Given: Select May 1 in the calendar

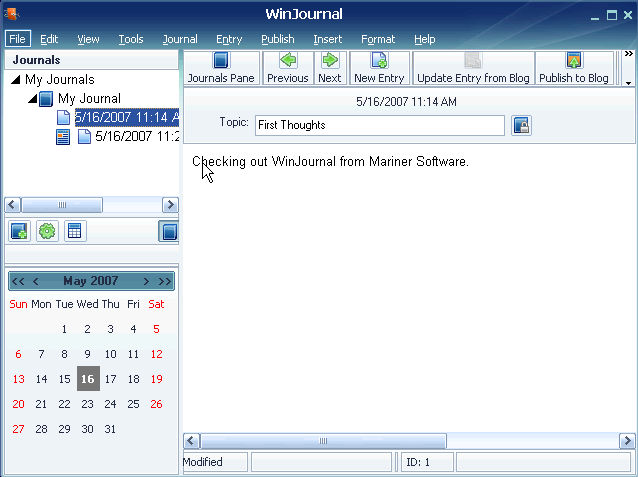Looking at the screenshot, I should pyautogui.click(x=64, y=329).
